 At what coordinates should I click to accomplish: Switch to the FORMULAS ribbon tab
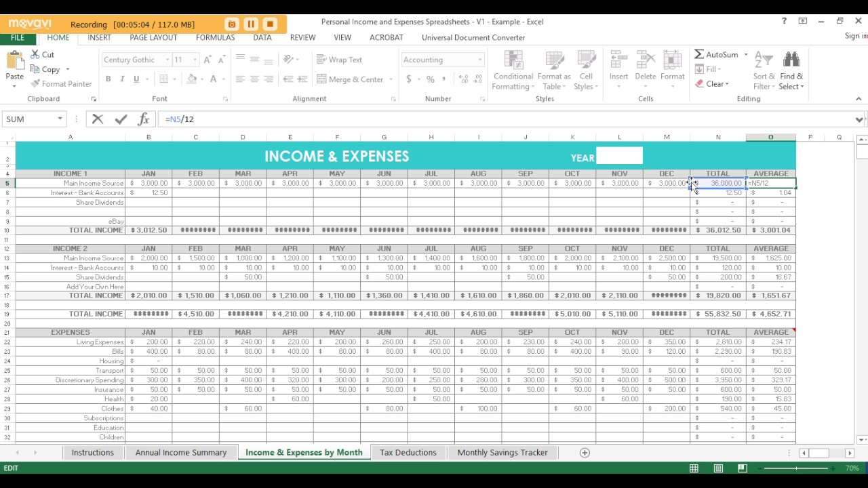click(215, 37)
